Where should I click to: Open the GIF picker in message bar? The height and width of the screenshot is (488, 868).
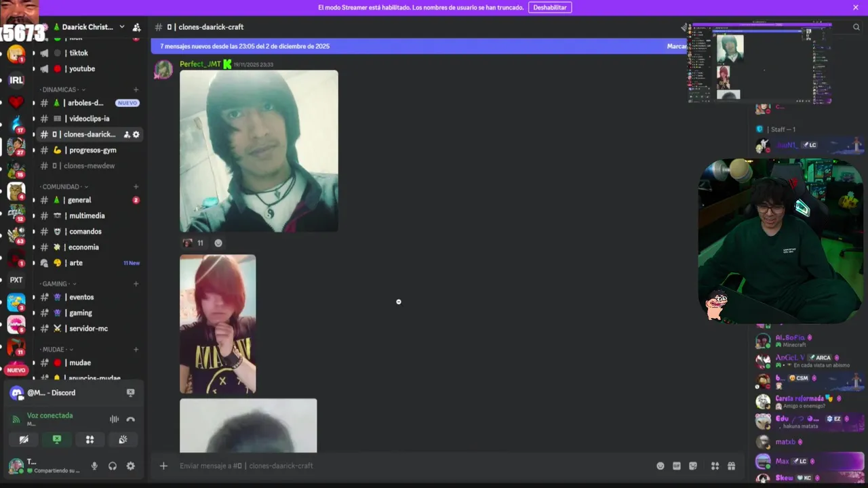tap(676, 466)
